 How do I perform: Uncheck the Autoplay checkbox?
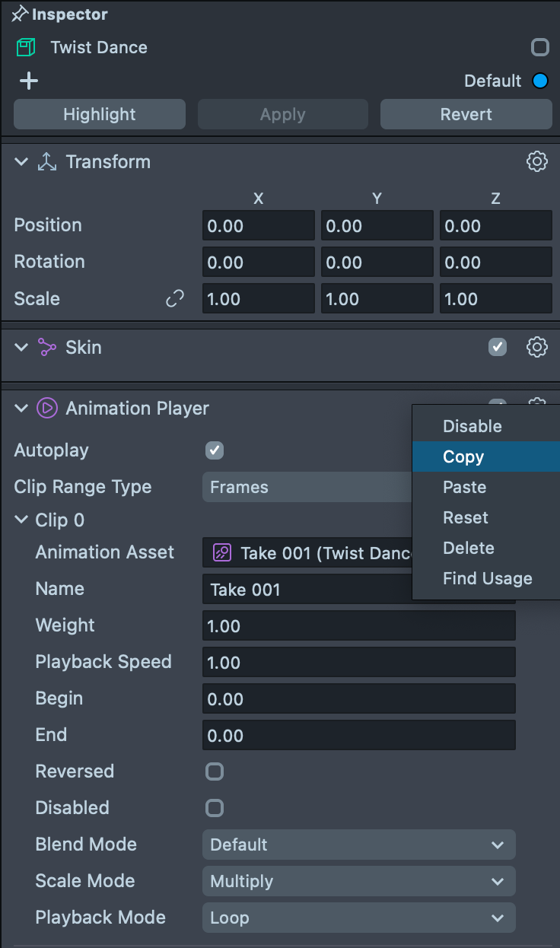click(215, 450)
